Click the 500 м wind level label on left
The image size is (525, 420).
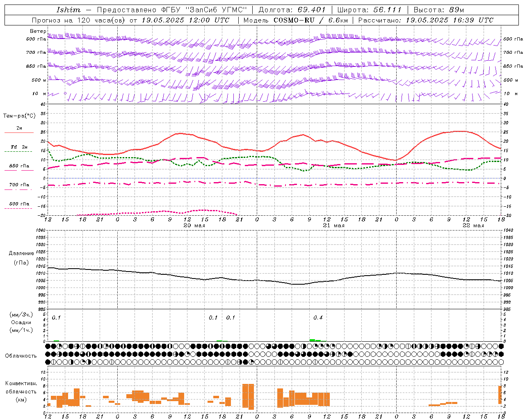(x=39, y=80)
